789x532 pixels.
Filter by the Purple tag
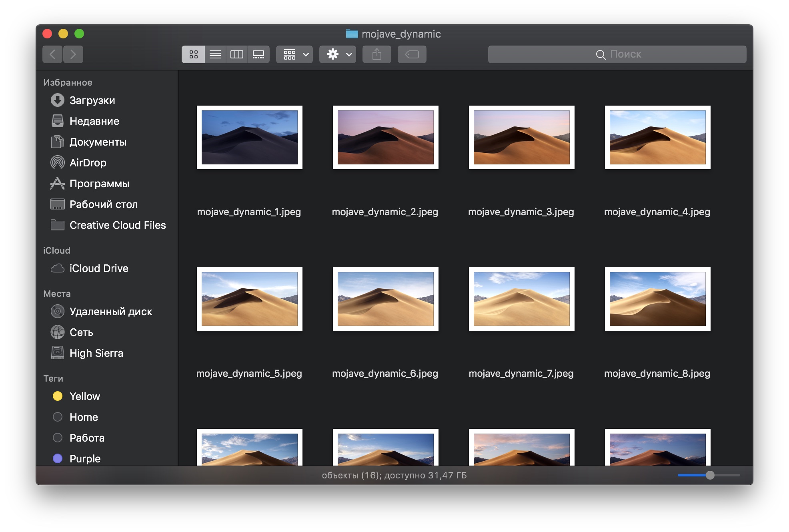point(85,459)
